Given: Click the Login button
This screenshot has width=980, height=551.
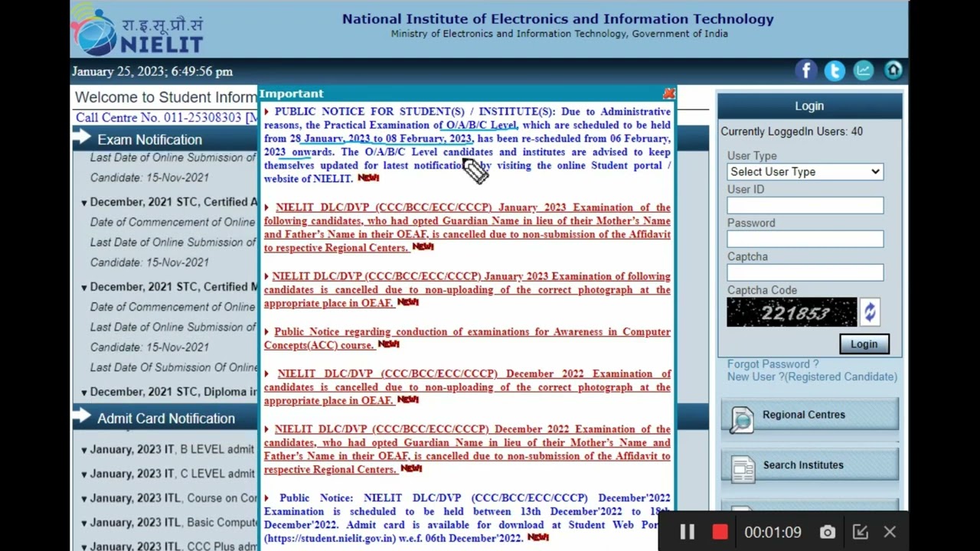Looking at the screenshot, I should point(864,344).
